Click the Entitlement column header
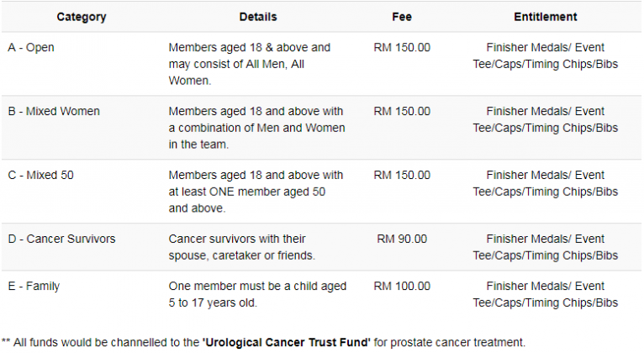 (x=546, y=17)
